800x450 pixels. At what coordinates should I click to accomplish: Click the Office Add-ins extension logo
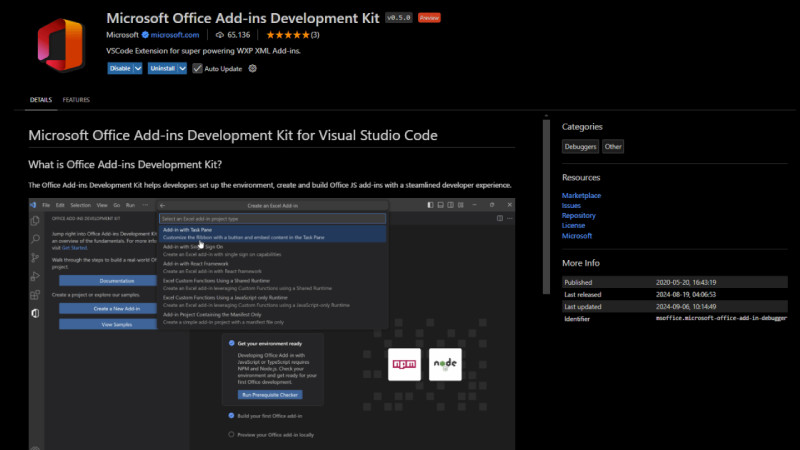tap(60, 45)
